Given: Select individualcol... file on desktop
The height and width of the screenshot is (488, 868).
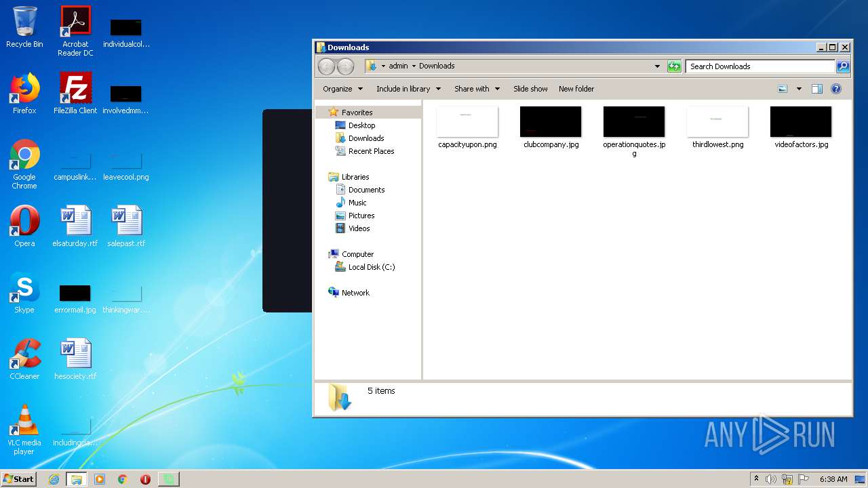Looking at the screenshot, I should (126, 34).
